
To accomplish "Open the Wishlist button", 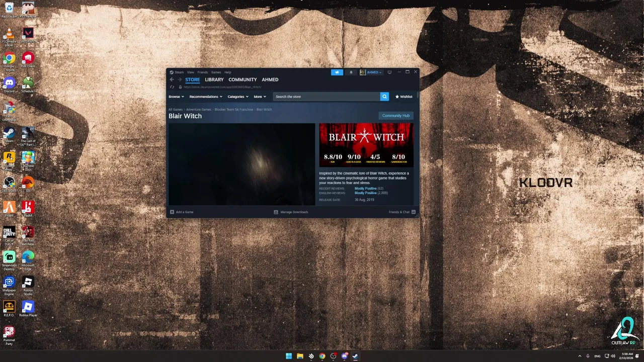I will coord(404,97).
